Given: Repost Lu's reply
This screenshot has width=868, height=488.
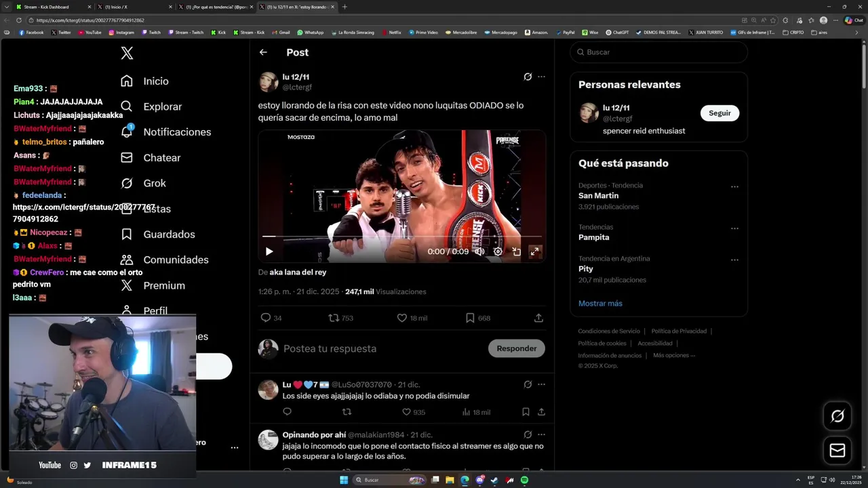Looking at the screenshot, I should 347,412.
